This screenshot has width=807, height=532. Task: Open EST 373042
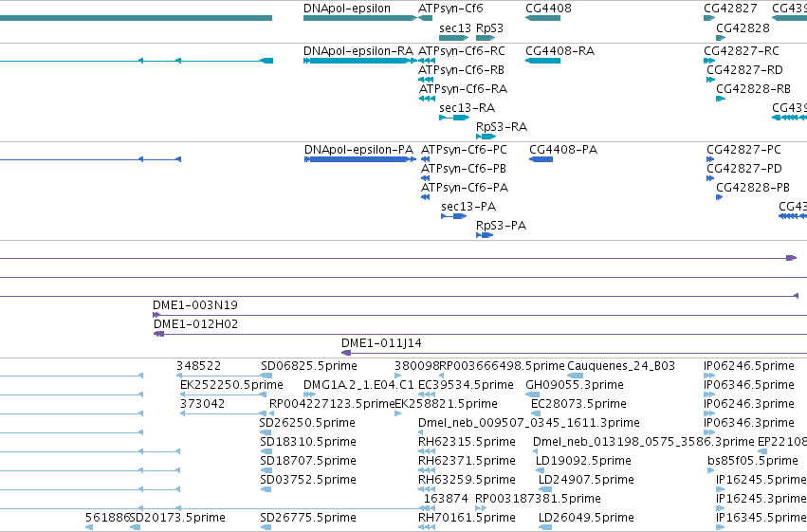click(202, 404)
